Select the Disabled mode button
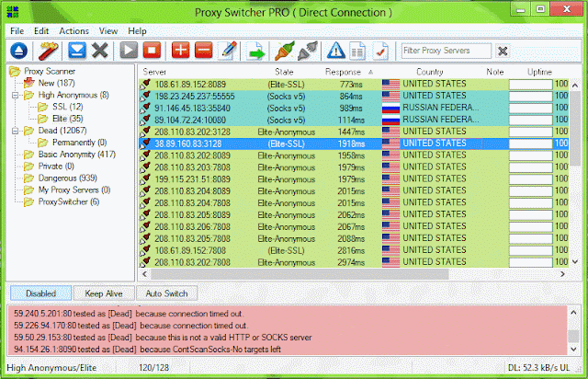Screen dimensions: 588x379 click(x=40, y=293)
